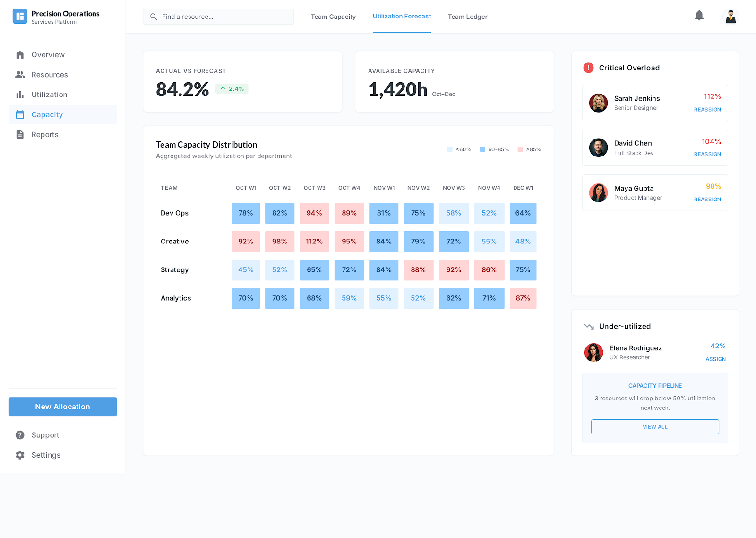Screen dimensions: 756x538
Task: Click Maya Gupta's avatar photo
Action: (x=598, y=193)
